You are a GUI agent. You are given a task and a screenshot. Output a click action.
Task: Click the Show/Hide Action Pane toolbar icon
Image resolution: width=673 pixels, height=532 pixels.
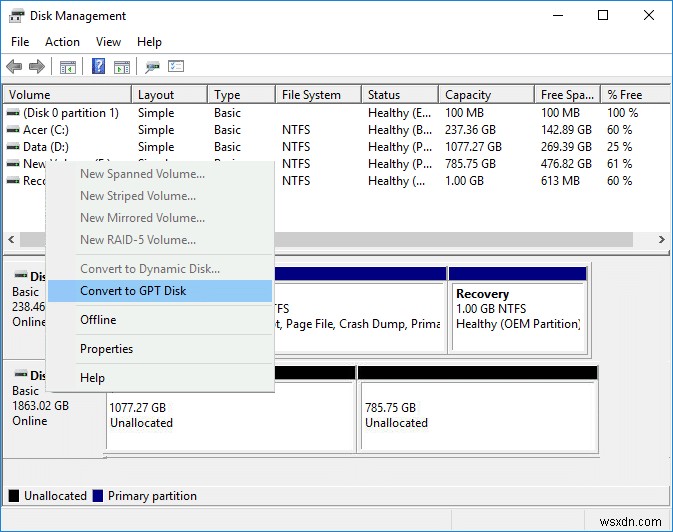pyautogui.click(x=122, y=67)
